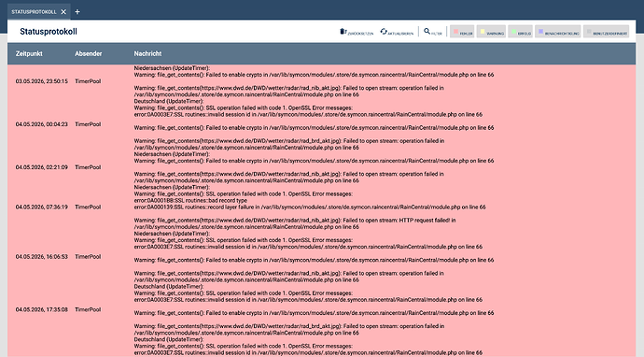Image resolution: width=644 pixels, height=357 pixels.
Task: Click the Statusprotokoll page heading
Action: [x=49, y=32]
